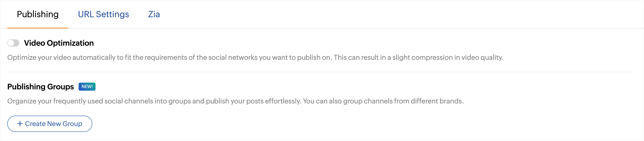This screenshot has width=644, height=141.
Task: Click the Video Optimization label text
Action: pos(59,43)
